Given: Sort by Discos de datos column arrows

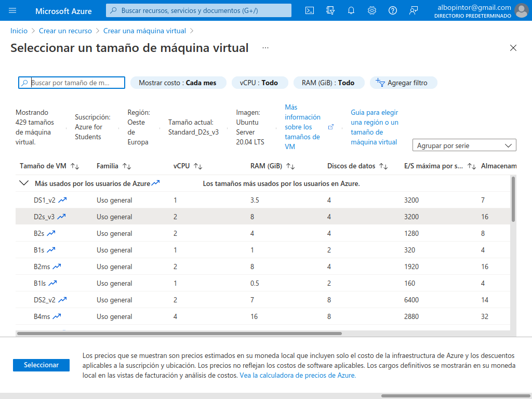Looking at the screenshot, I should [x=383, y=166].
